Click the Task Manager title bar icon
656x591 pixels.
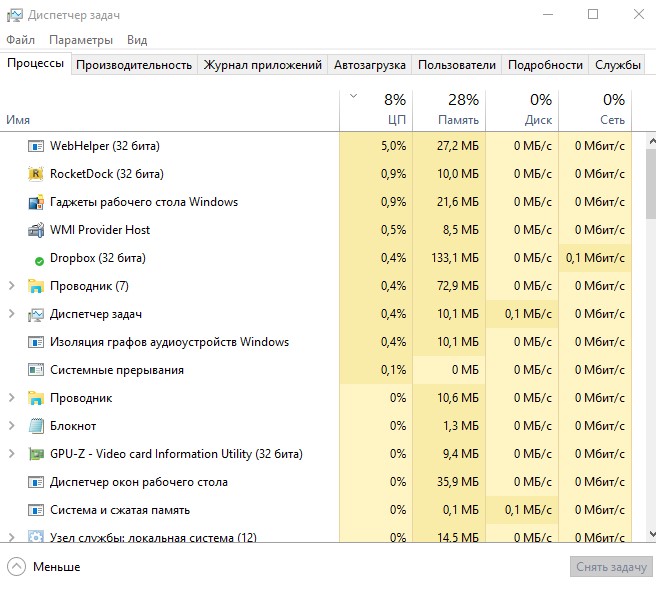pyautogui.click(x=13, y=14)
